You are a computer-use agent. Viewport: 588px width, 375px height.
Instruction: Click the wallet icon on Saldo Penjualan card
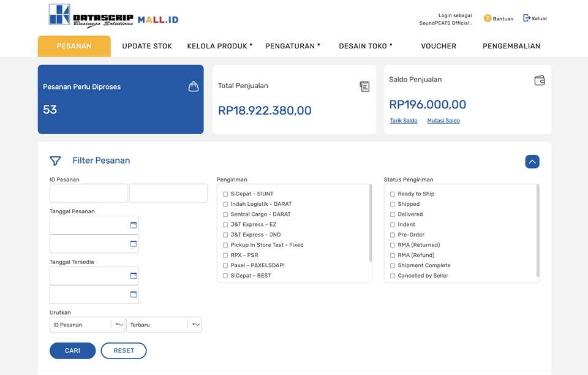point(539,80)
